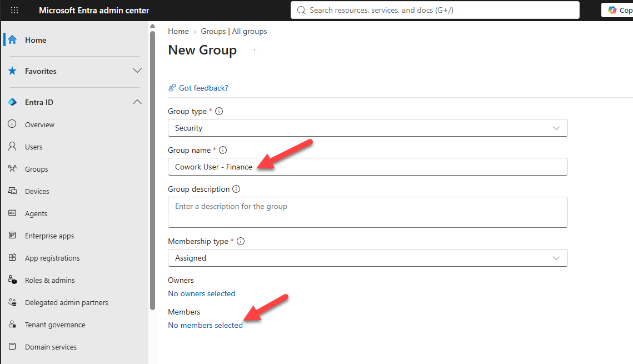The image size is (633, 364).
Task: Click the Home house icon in sidebar
Action: 13,40
